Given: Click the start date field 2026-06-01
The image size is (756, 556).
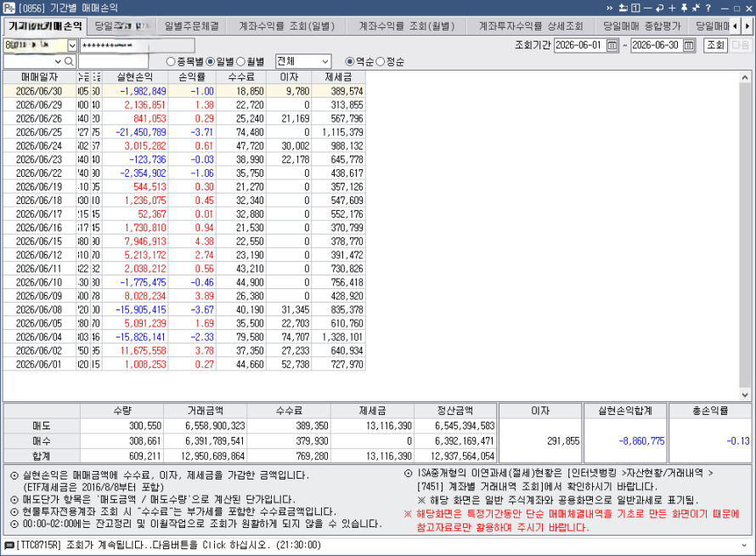Looking at the screenshot, I should point(580,45).
